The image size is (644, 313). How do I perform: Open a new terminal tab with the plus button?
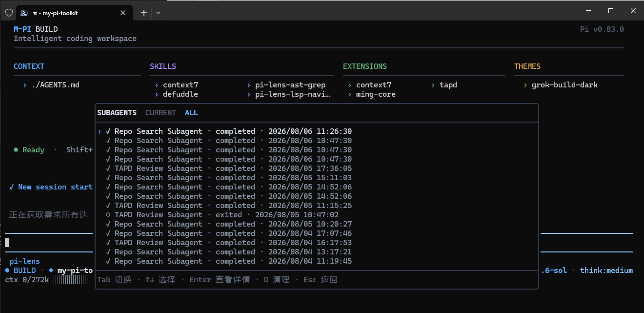[144, 13]
